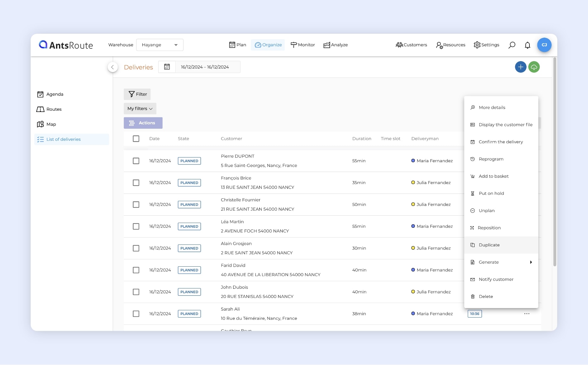Click Maria Fernandez's blue color dot in first row
The height and width of the screenshot is (365, 588).
click(x=413, y=161)
